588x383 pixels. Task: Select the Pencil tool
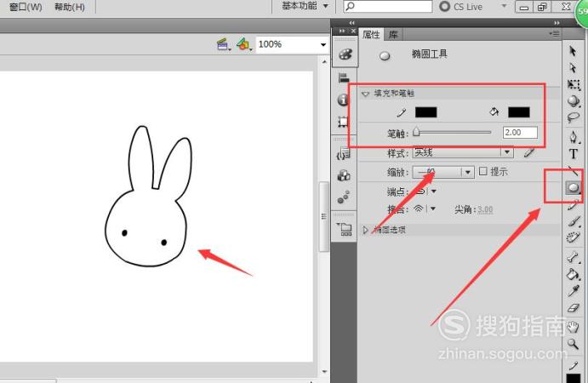pyautogui.click(x=574, y=205)
